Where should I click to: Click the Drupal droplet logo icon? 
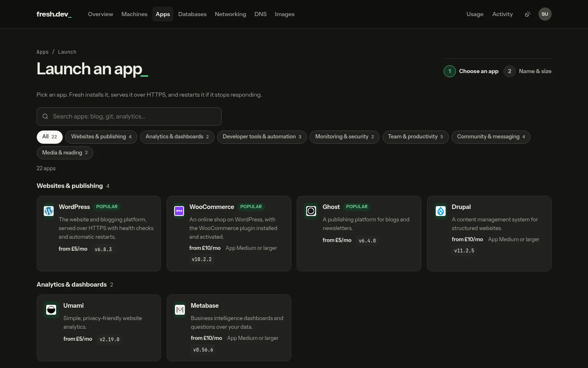tap(441, 211)
